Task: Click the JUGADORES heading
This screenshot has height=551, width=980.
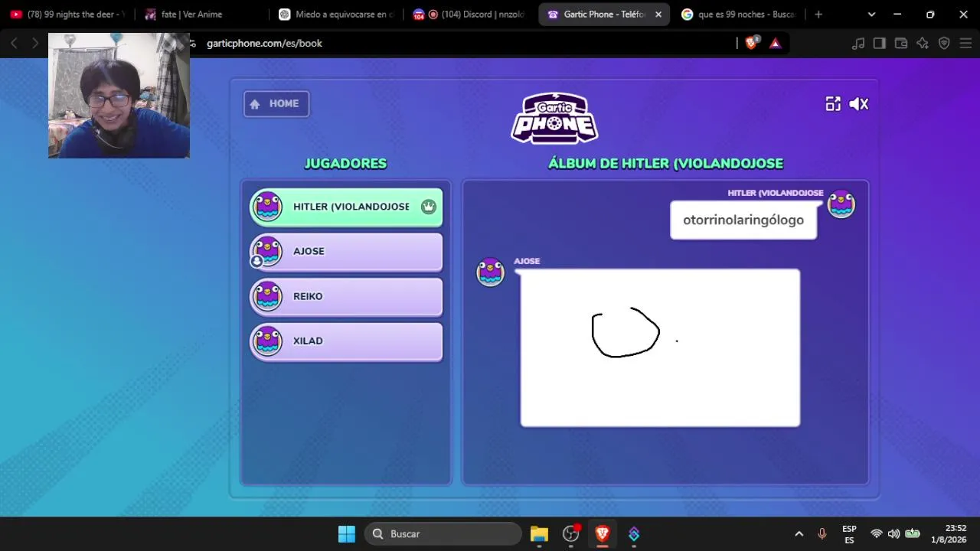Action: point(346,164)
